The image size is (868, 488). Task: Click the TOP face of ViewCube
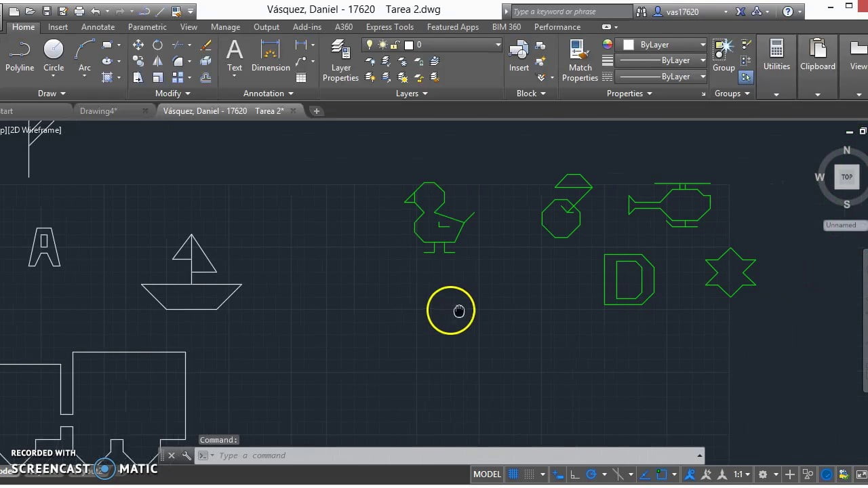coord(846,177)
